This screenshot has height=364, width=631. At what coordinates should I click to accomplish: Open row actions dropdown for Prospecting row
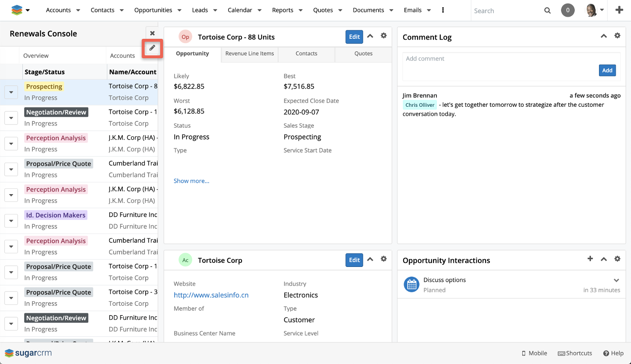tap(11, 92)
